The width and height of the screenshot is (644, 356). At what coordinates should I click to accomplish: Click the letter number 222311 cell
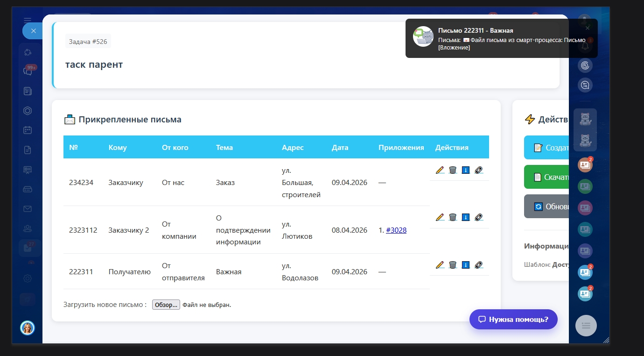click(x=81, y=271)
